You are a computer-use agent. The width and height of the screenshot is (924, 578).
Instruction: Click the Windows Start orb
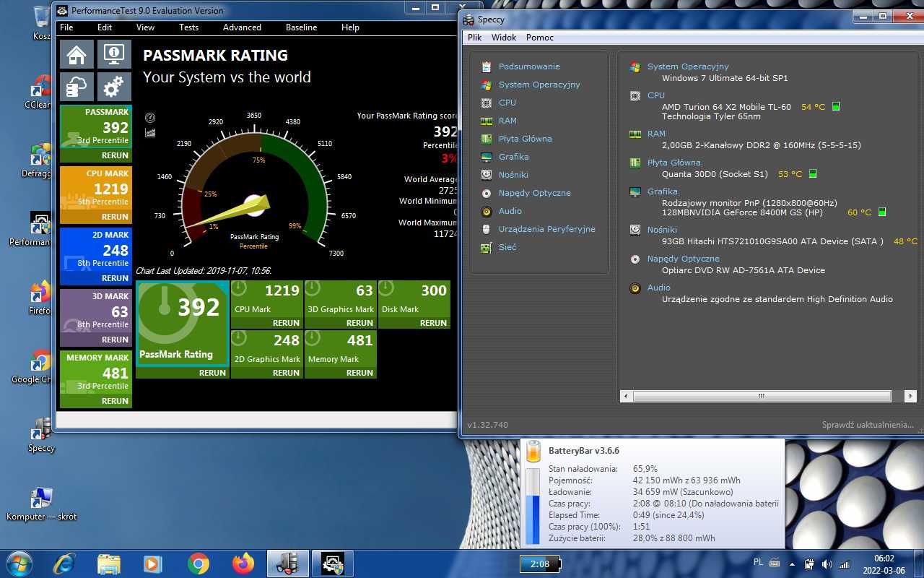click(x=19, y=564)
